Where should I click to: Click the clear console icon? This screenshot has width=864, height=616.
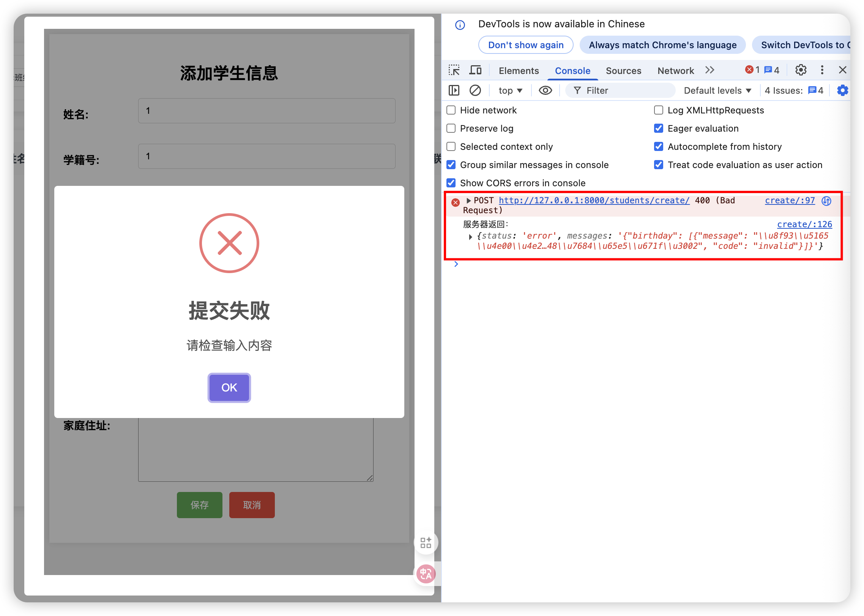(x=475, y=90)
